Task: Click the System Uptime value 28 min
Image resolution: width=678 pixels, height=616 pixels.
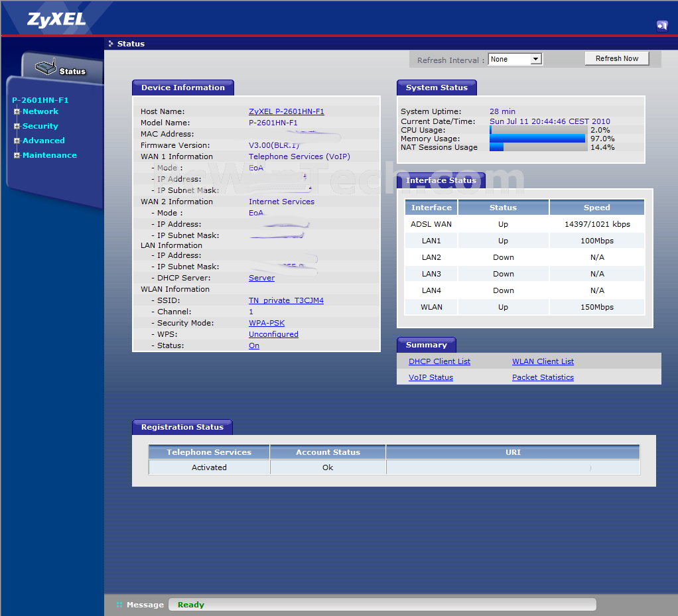Action: [502, 111]
